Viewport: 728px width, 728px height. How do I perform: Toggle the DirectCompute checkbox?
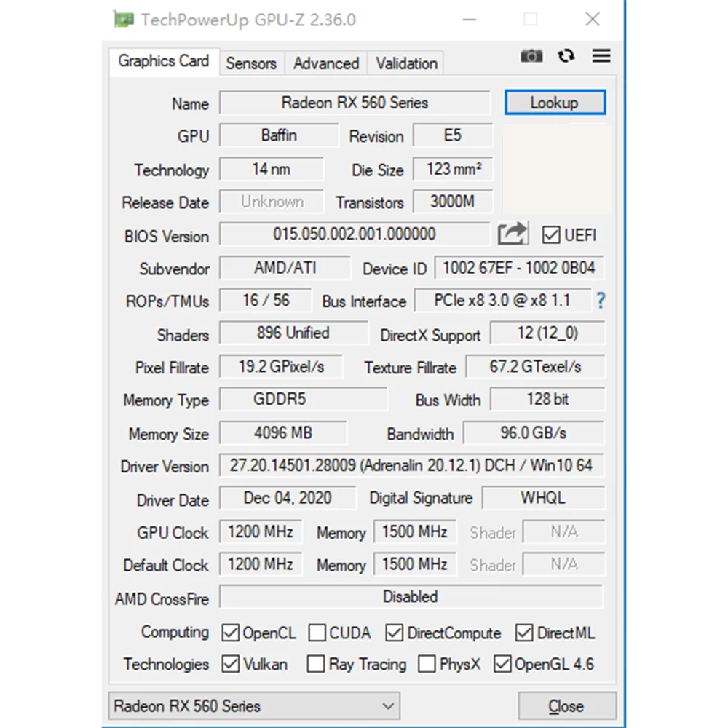[x=394, y=633]
